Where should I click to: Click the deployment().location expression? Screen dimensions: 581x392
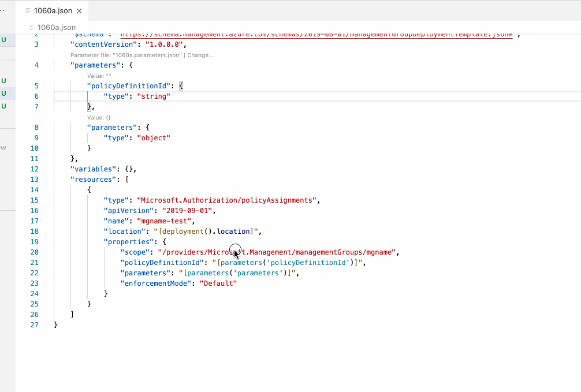tap(206, 231)
